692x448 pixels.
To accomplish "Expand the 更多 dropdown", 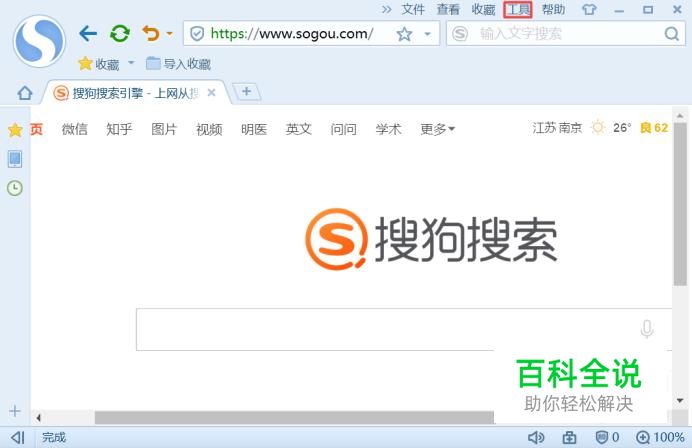I will point(437,129).
